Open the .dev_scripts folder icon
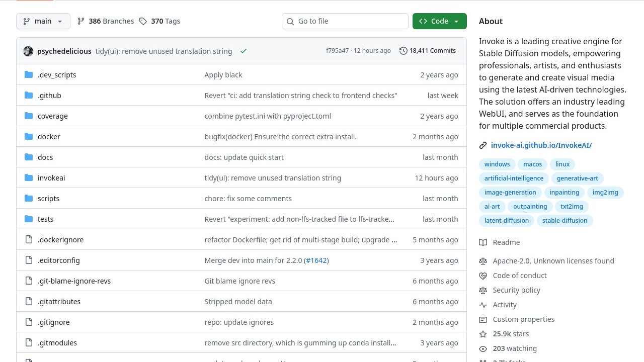The height and width of the screenshot is (362, 644). 29,75
